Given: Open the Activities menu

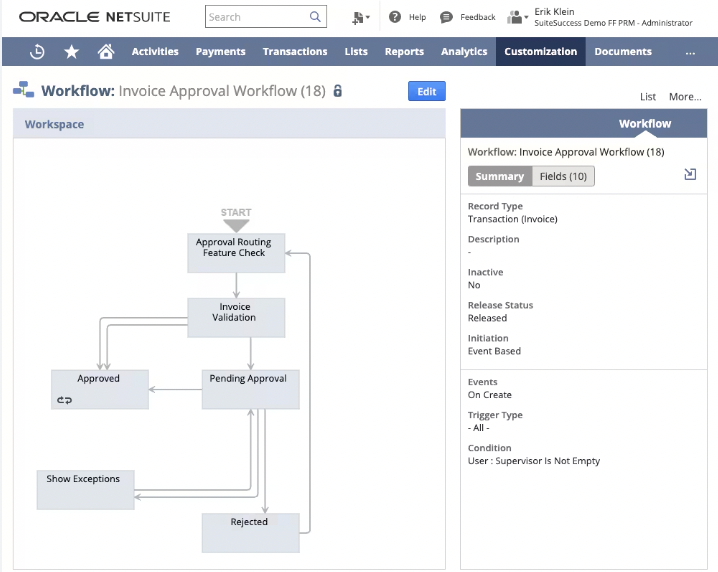Looking at the screenshot, I should click(155, 51).
